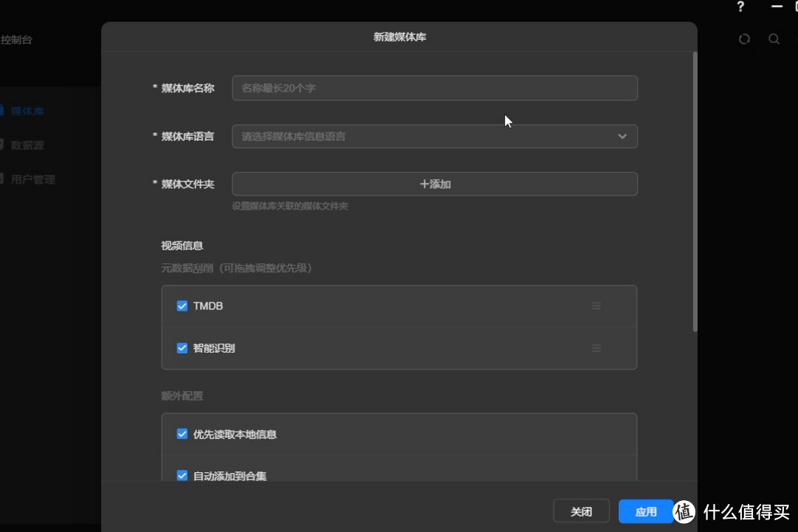
Task: Click 关闭 to close the dialog
Action: click(x=582, y=511)
